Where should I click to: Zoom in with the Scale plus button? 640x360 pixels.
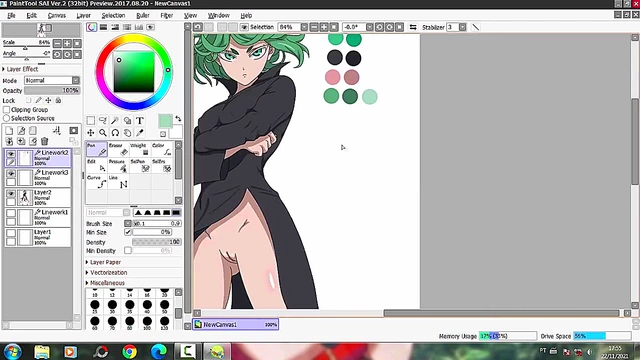67,43
